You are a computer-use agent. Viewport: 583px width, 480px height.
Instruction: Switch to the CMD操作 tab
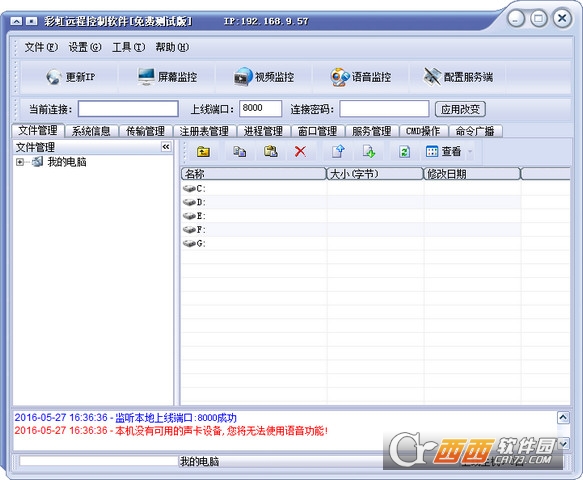point(423,131)
